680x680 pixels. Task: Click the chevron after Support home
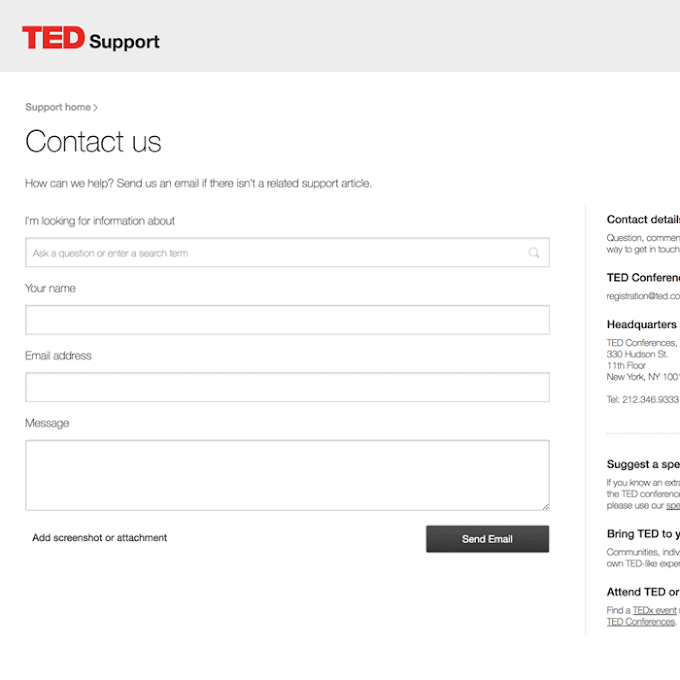click(96, 108)
